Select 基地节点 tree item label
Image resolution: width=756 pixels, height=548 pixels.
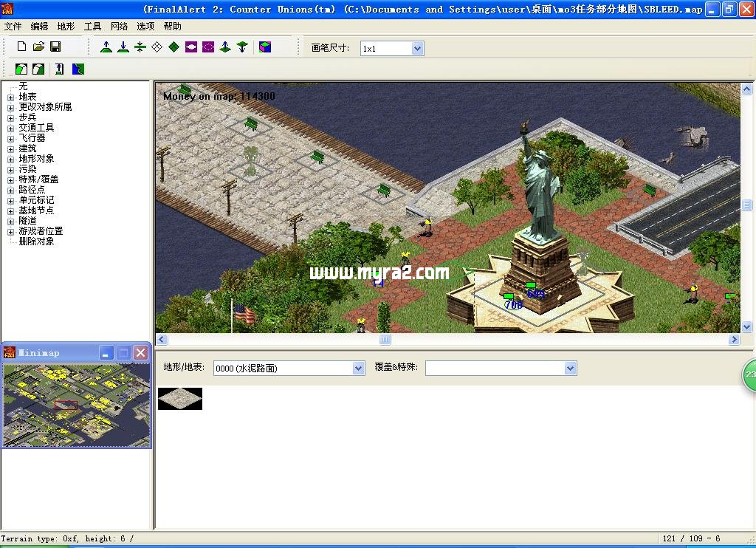(36, 210)
